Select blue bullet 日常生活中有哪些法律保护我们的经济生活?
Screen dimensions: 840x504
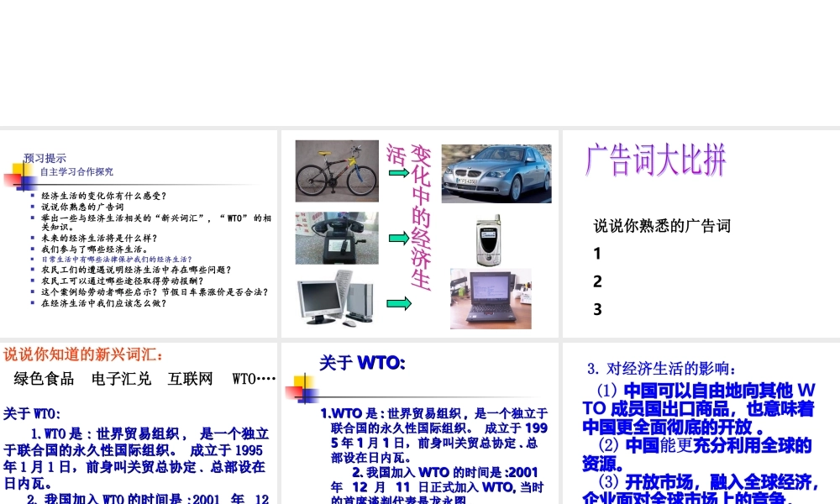(116, 260)
